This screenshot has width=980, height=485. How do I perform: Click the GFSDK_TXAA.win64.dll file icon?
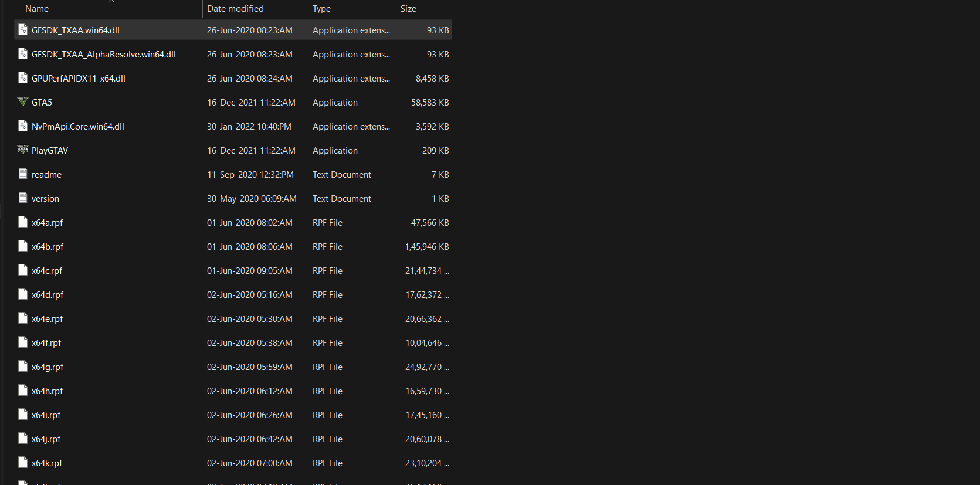coord(23,29)
